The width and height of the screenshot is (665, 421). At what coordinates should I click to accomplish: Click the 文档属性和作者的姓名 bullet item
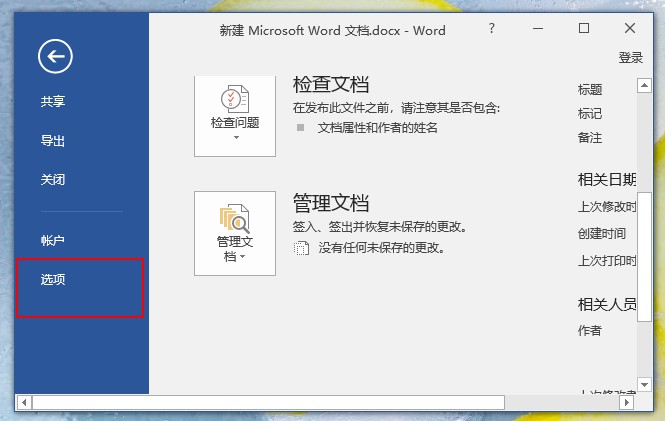tap(377, 128)
